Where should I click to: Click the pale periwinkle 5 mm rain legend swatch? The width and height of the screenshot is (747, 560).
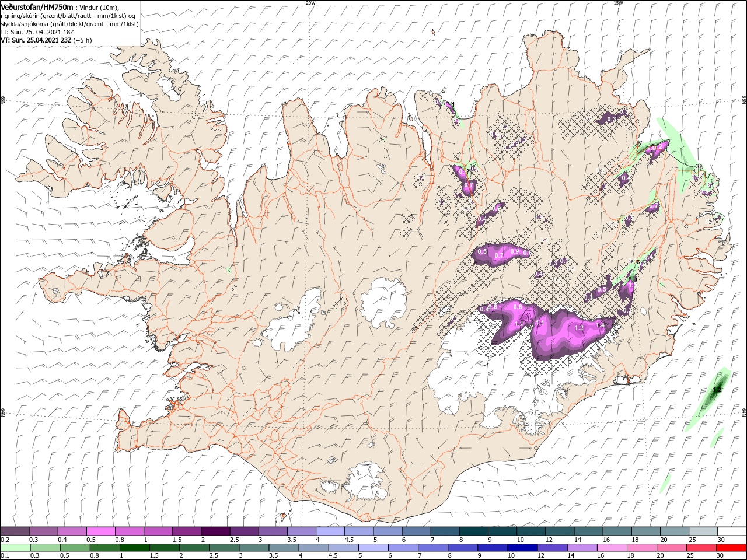pyautogui.click(x=373, y=548)
